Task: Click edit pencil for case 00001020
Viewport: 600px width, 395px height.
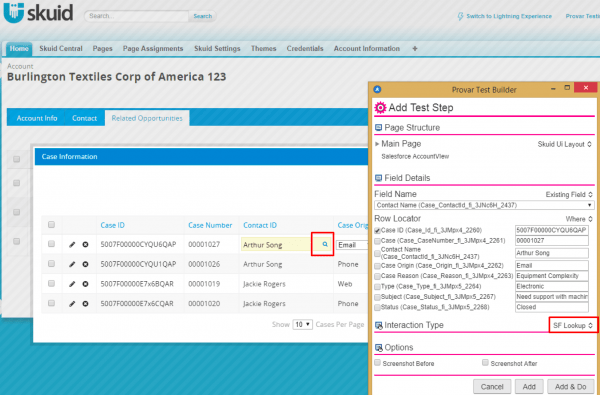Action: click(72, 304)
